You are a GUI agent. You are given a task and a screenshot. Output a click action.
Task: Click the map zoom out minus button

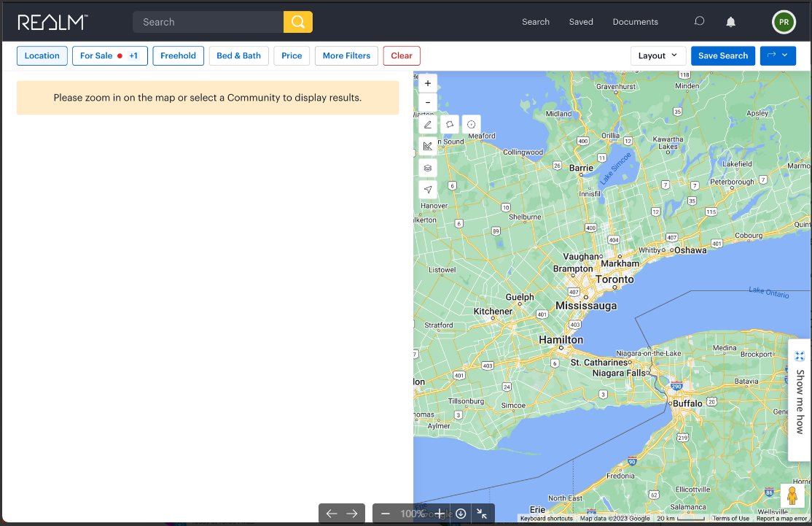(x=428, y=103)
